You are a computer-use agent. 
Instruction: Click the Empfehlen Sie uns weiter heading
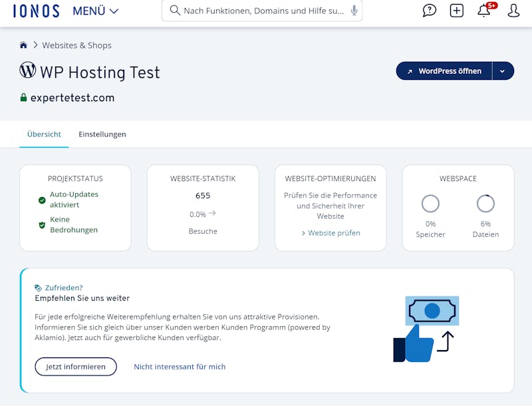click(82, 298)
